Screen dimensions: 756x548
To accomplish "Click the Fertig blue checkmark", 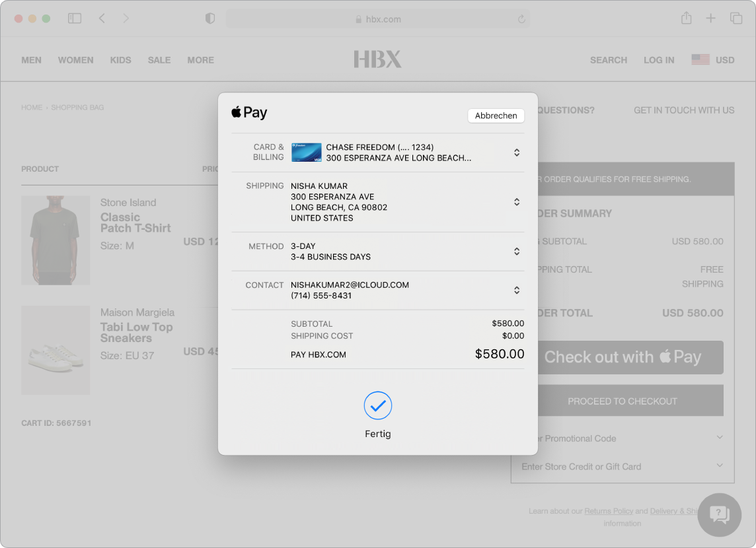I will tap(377, 406).
